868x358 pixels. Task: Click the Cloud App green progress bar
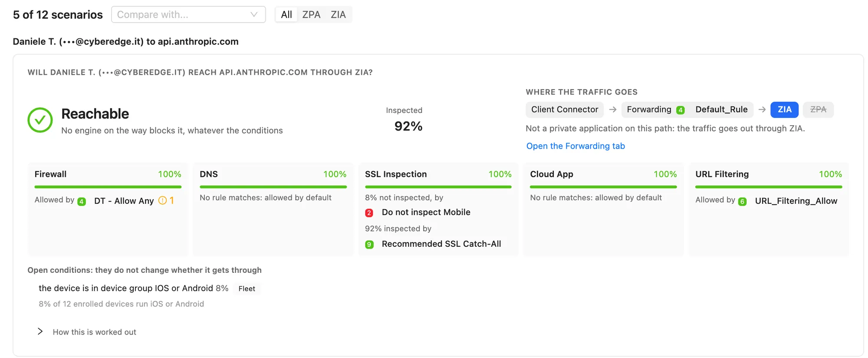pyautogui.click(x=603, y=187)
